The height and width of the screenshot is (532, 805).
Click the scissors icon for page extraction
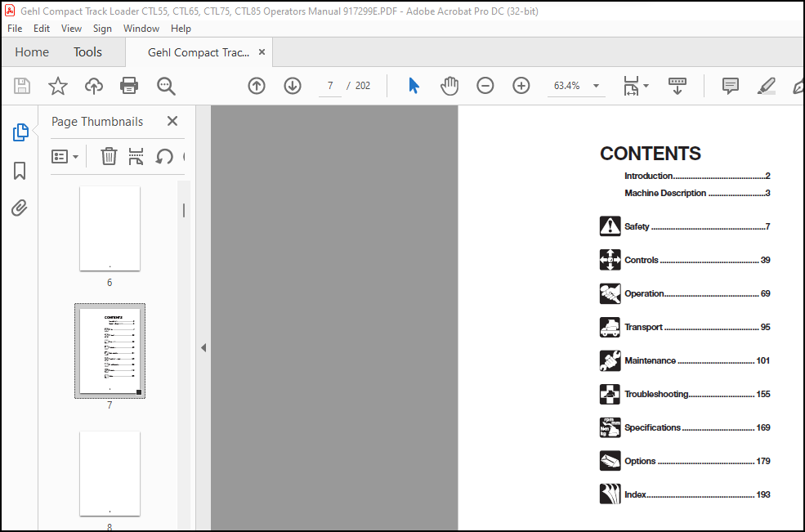[x=136, y=156]
